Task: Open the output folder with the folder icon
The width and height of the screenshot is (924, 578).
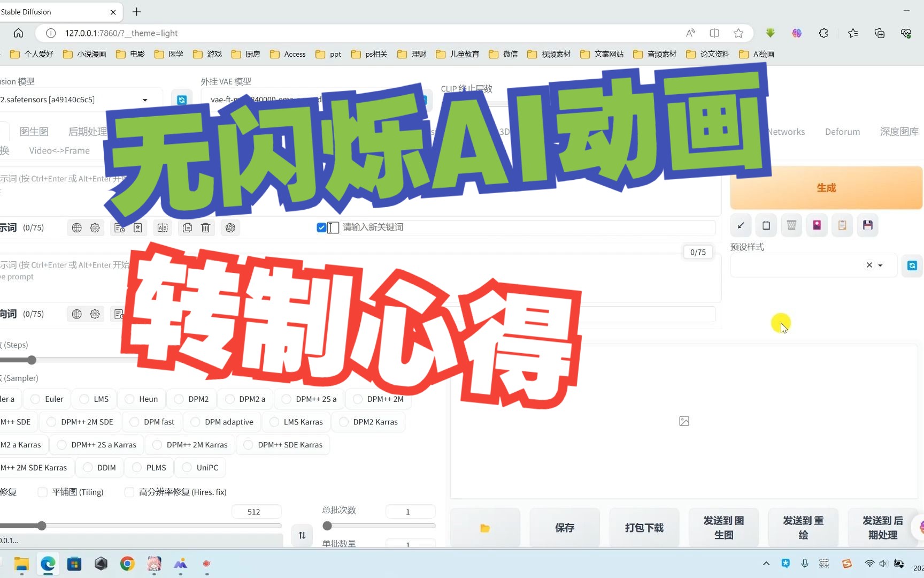Action: (485, 528)
